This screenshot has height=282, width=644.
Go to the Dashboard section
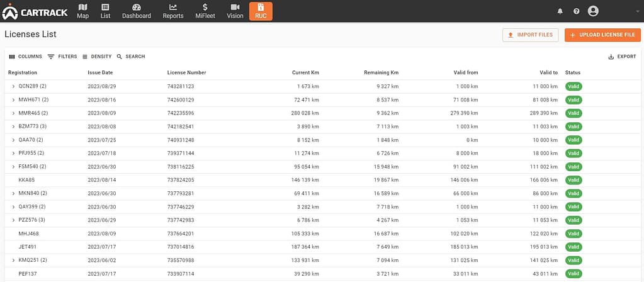tap(136, 11)
